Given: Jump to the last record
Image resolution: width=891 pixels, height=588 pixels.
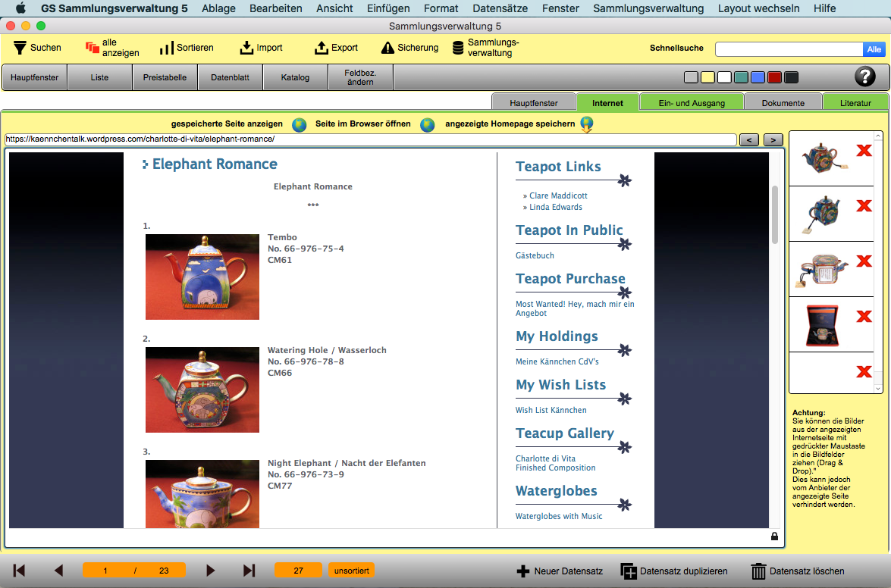Looking at the screenshot, I should point(249,571).
